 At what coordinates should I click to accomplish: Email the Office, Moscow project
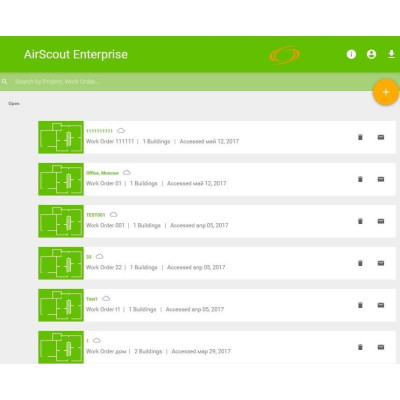coord(381,179)
